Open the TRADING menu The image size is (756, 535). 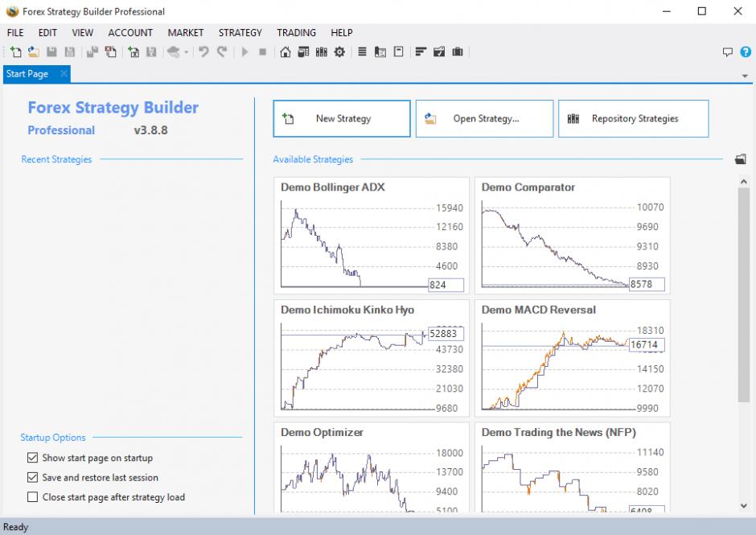297,33
